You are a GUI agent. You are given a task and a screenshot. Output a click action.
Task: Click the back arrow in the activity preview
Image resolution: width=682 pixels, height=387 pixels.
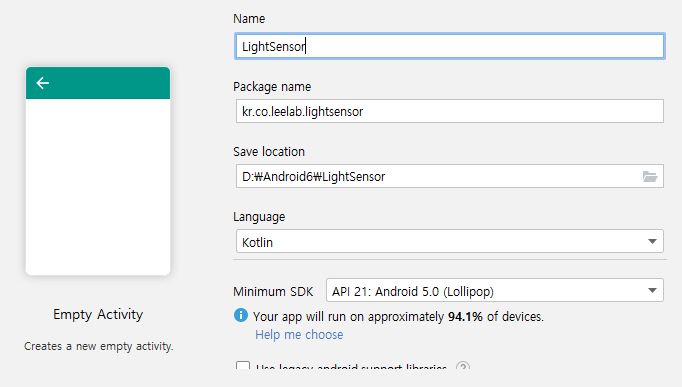coord(43,83)
